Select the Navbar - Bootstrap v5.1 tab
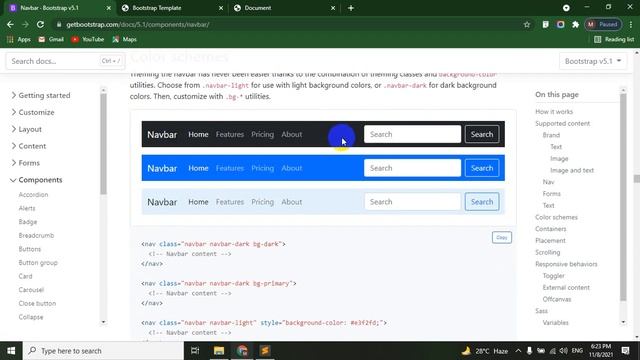The width and height of the screenshot is (640, 360). coord(59,8)
